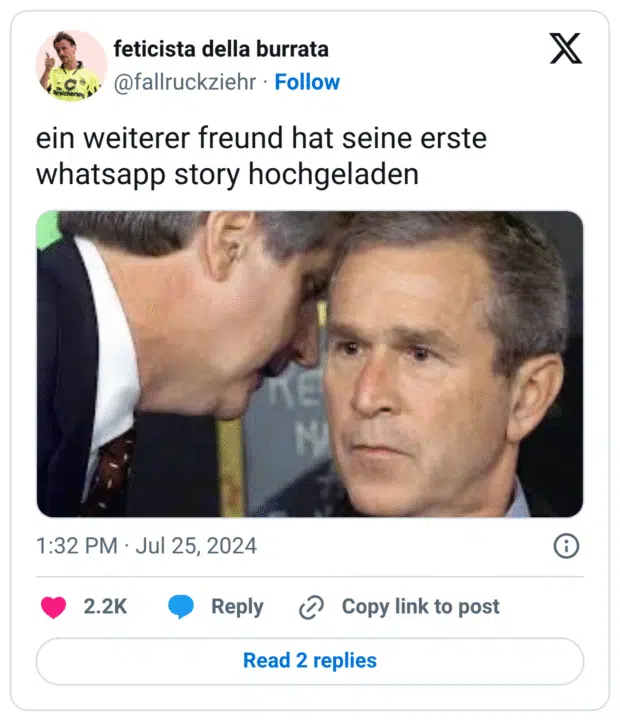
Task: Click the Reply text label
Action: point(237,606)
